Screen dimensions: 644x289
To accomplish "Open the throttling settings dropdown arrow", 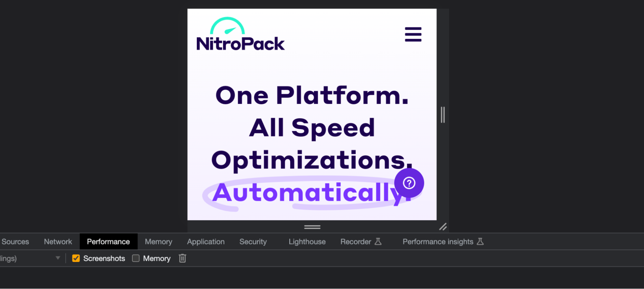I will (58, 258).
